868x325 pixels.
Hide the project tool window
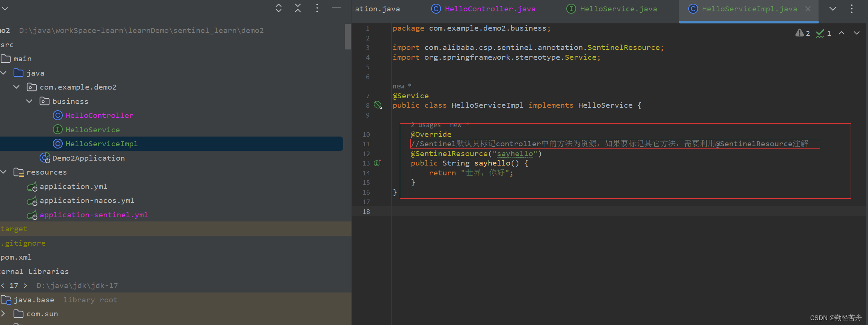click(x=336, y=8)
